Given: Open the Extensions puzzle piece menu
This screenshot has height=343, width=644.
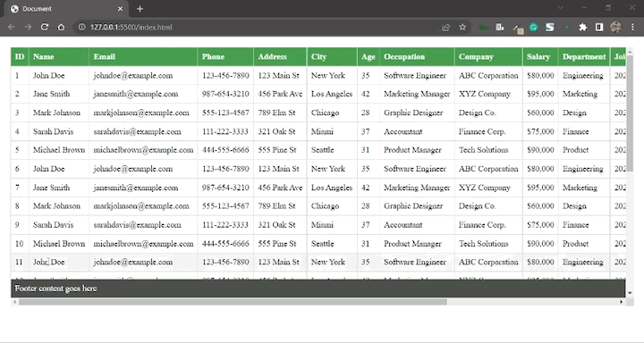Looking at the screenshot, I should click(583, 27).
